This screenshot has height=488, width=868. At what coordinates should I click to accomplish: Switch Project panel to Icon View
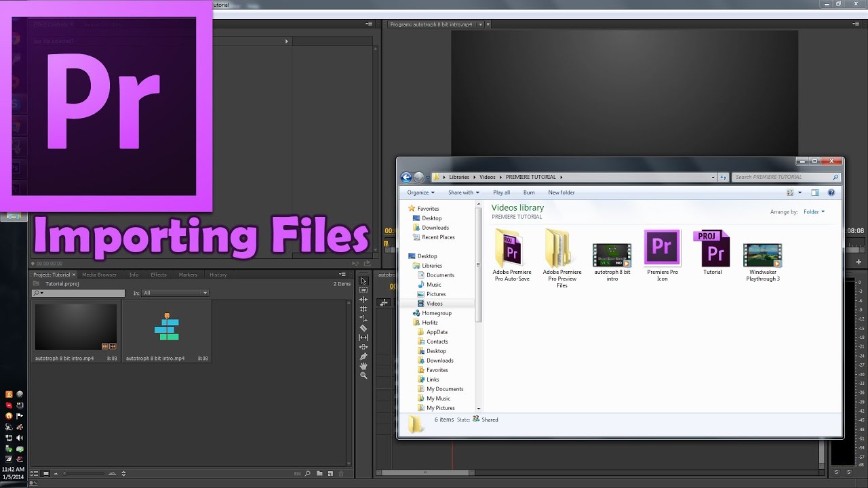46,474
